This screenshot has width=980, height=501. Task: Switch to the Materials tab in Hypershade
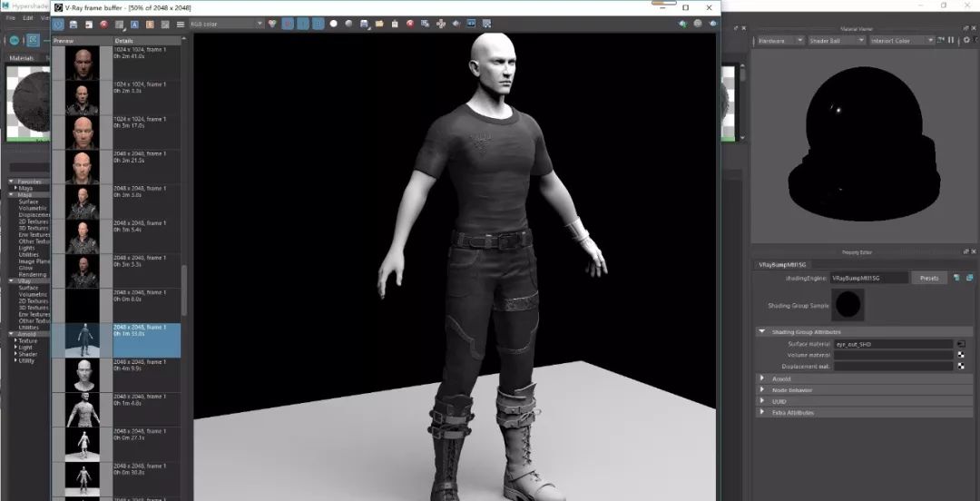tap(22, 58)
